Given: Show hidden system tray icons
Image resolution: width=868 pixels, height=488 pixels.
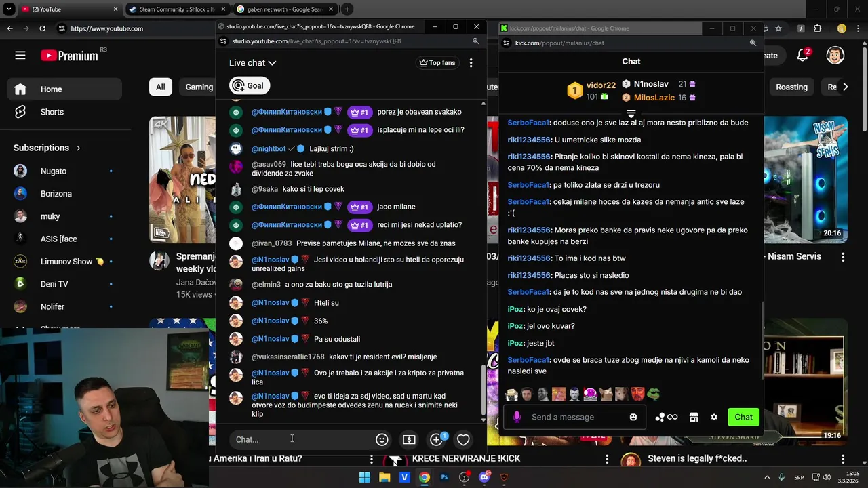Looking at the screenshot, I should (767, 477).
